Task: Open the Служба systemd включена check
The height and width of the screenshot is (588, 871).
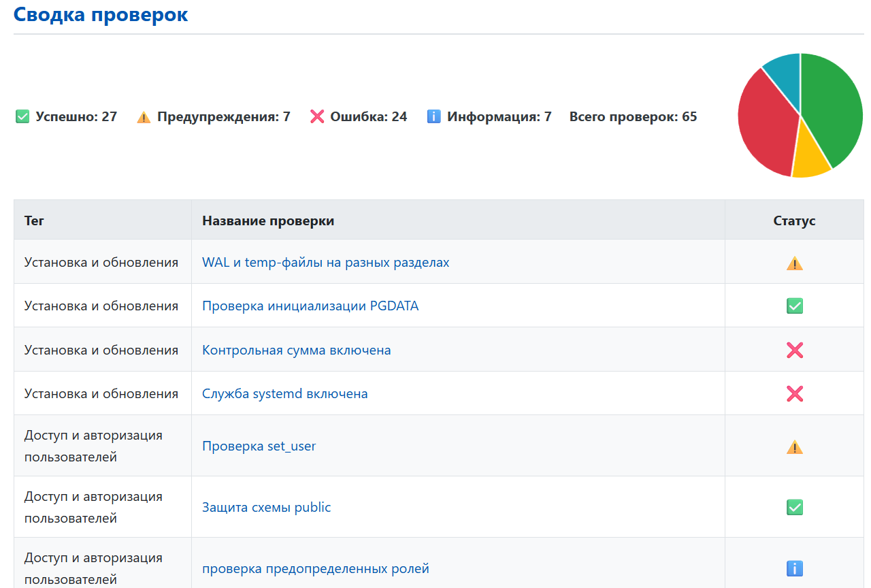Action: pyautogui.click(x=285, y=393)
